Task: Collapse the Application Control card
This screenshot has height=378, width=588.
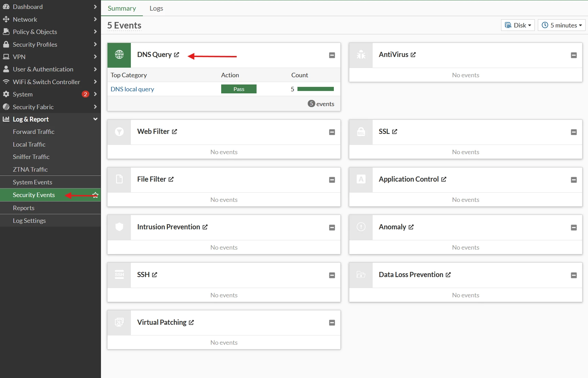Action: pos(574,180)
